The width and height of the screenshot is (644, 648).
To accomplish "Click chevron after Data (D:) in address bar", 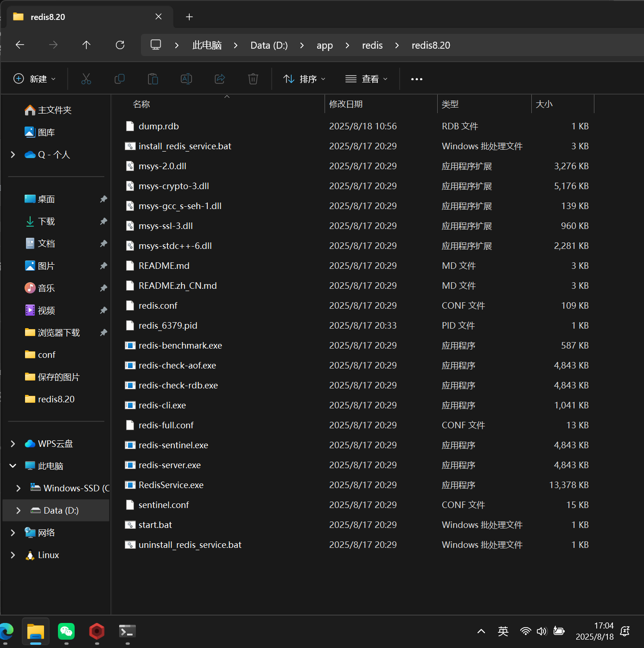I will (302, 45).
